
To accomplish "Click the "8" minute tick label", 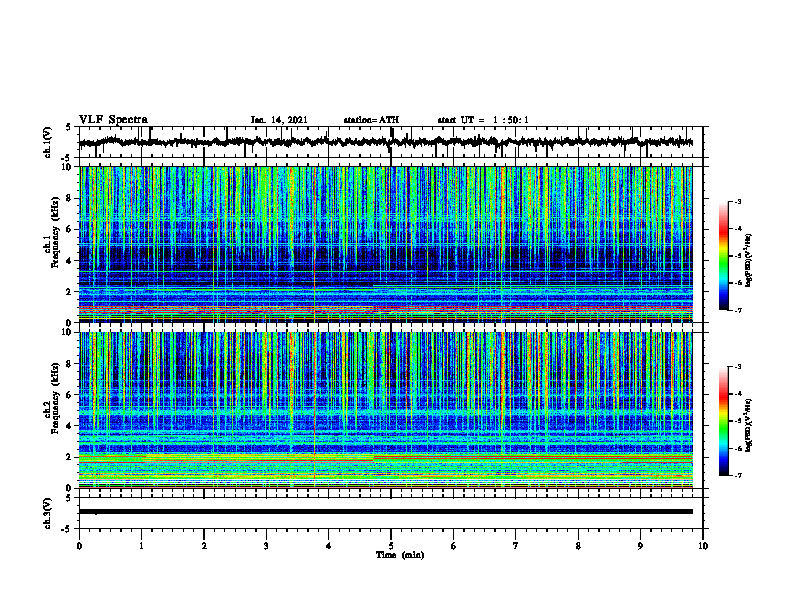I will (578, 546).
